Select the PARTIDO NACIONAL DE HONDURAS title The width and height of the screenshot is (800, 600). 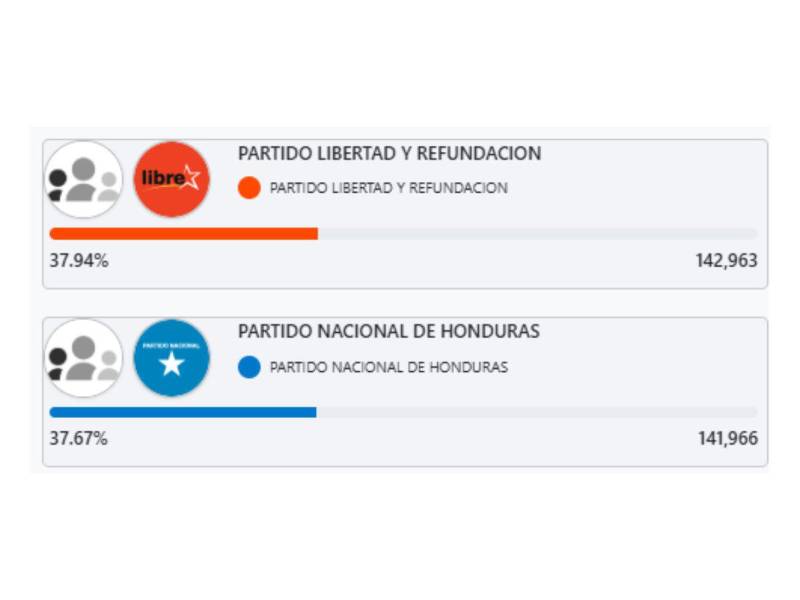click(385, 332)
